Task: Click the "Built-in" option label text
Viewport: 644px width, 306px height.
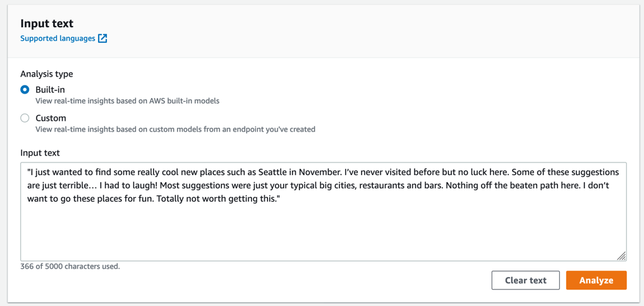Action: coord(50,90)
